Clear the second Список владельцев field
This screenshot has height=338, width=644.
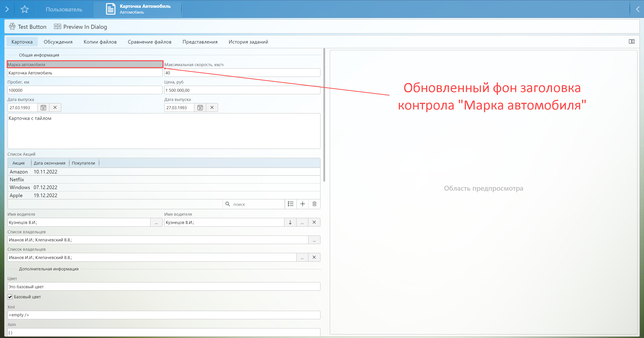314,257
